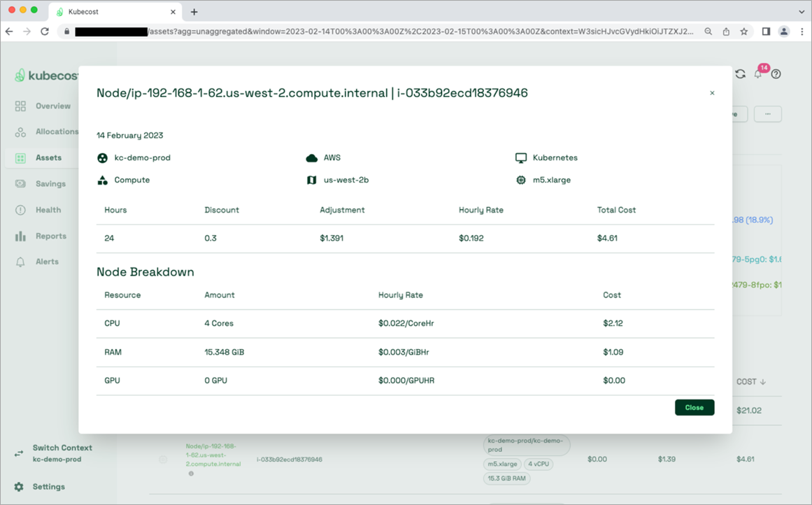Select Assets in the sidebar
The height and width of the screenshot is (505, 812).
coord(48,157)
